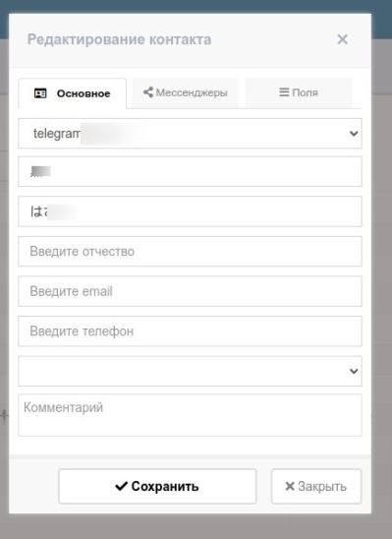Screen dimensions: 392x539
Task: Focus the Введите email field
Action: point(190,291)
